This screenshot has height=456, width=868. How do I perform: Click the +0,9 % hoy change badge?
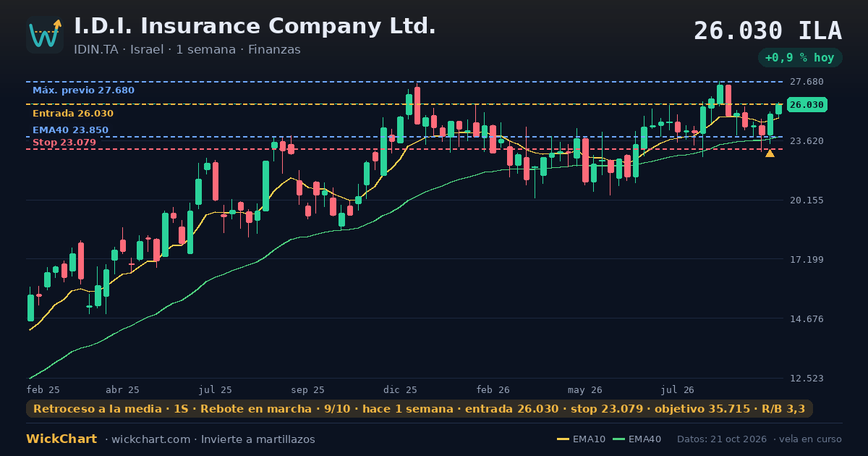coord(800,58)
